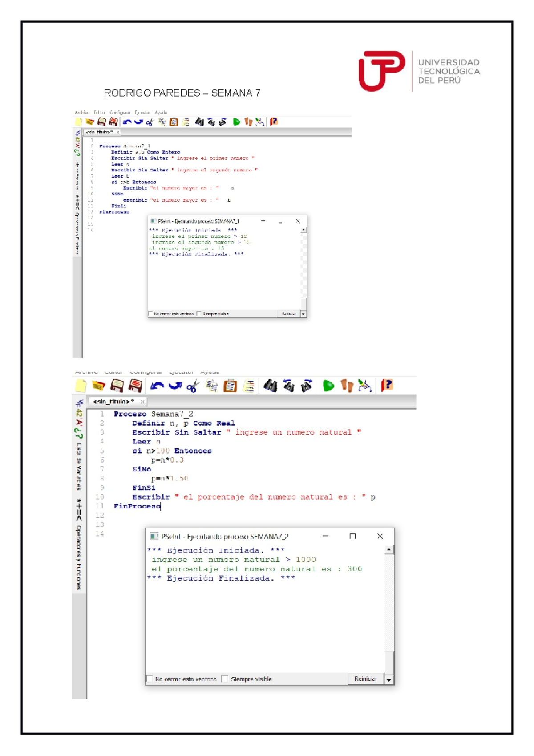Click the scissors Cut icon in lower toolbar
This screenshot has height=756, width=534.
(192, 386)
